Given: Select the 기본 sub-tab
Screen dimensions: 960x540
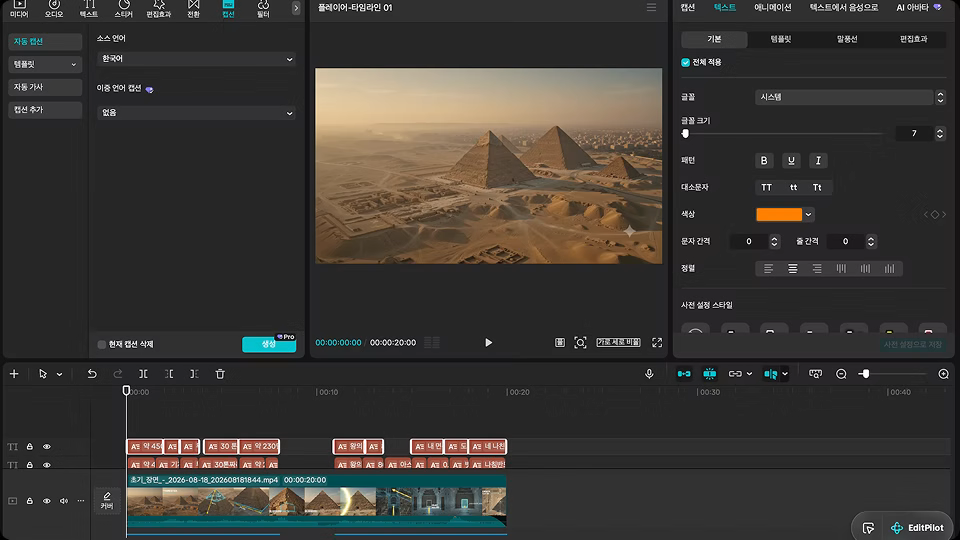Looking at the screenshot, I should tap(714, 39).
